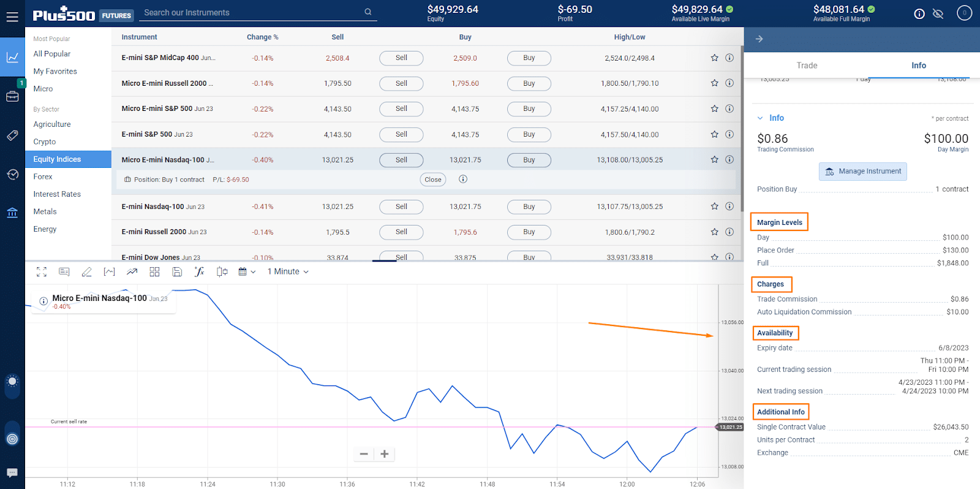The image size is (980, 489).
Task: Collapse side panel with arrow icon
Action: 759,39
